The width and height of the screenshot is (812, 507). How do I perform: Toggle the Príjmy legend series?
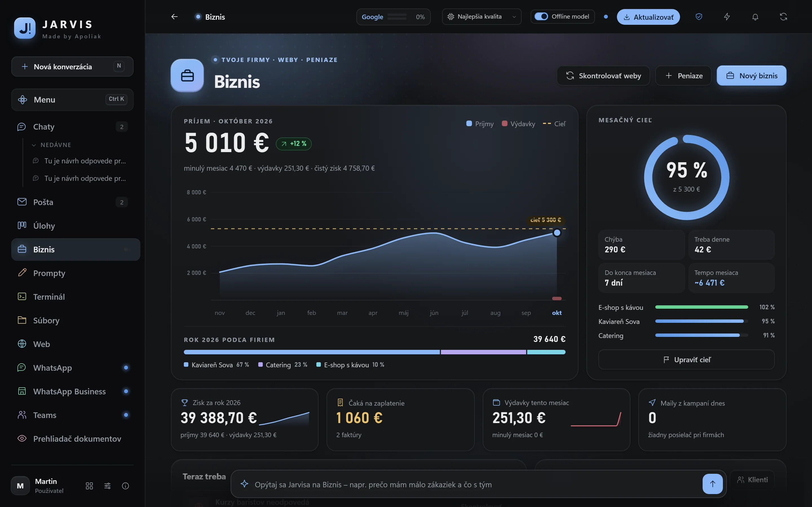click(480, 124)
